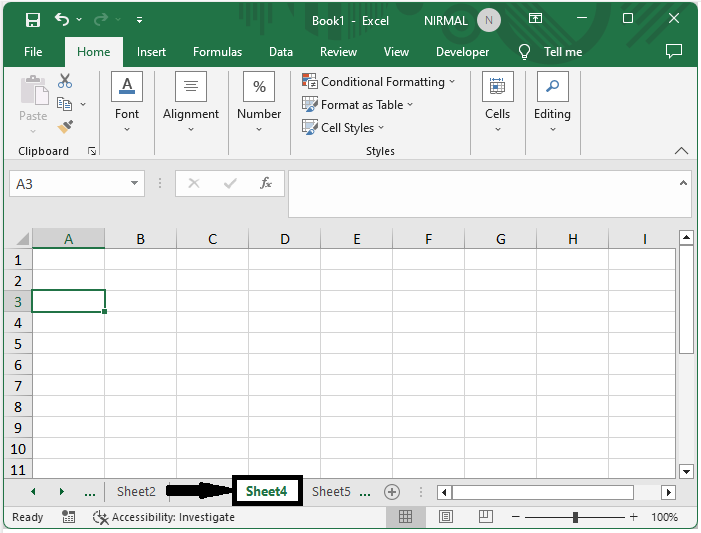This screenshot has height=533, width=701.
Task: Switch to the Review tab
Action: [x=338, y=52]
